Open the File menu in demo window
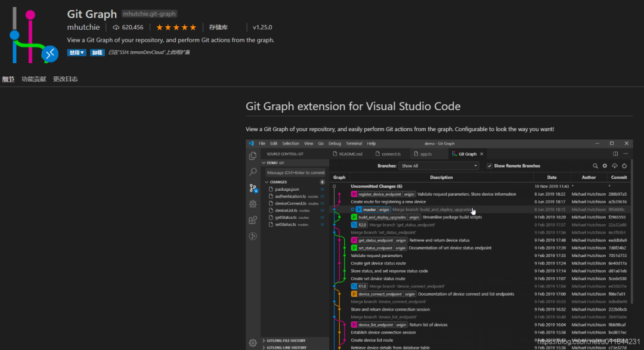 pyautogui.click(x=262, y=143)
